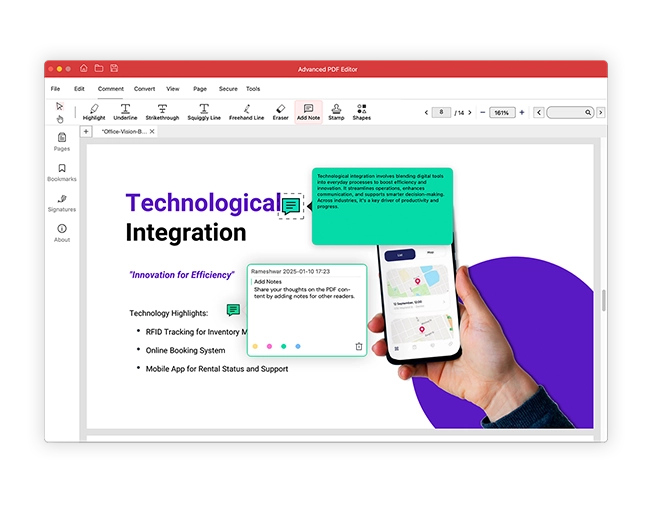652x506 pixels.
Task: Open the Secure menu
Action: pyautogui.click(x=228, y=89)
